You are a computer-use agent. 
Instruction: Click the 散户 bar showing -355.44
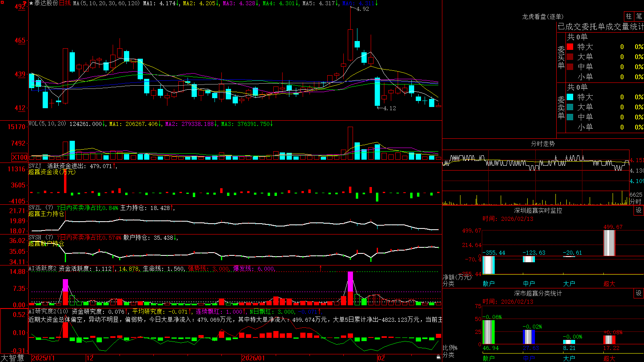click(489, 265)
